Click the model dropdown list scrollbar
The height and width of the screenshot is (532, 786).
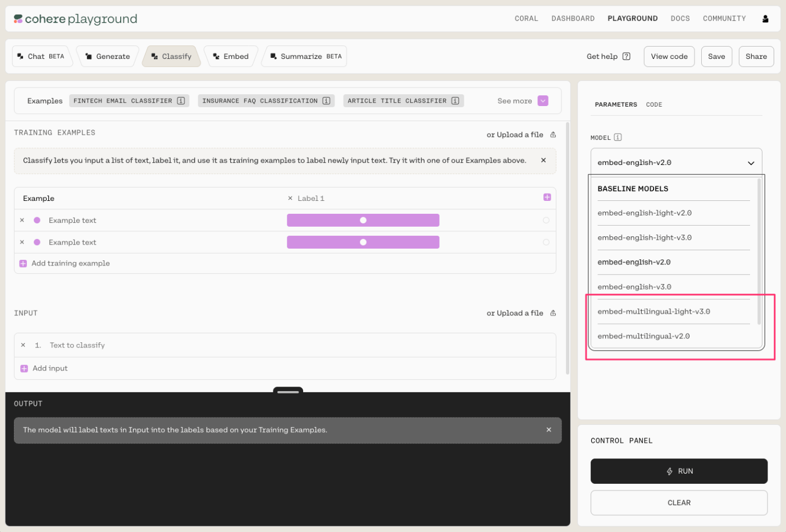(759, 251)
